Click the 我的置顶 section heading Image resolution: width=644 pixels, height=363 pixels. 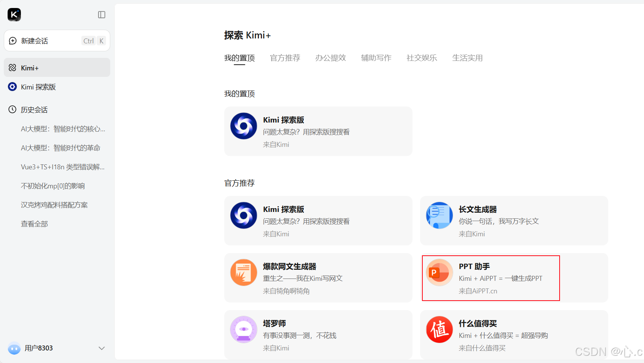(240, 94)
